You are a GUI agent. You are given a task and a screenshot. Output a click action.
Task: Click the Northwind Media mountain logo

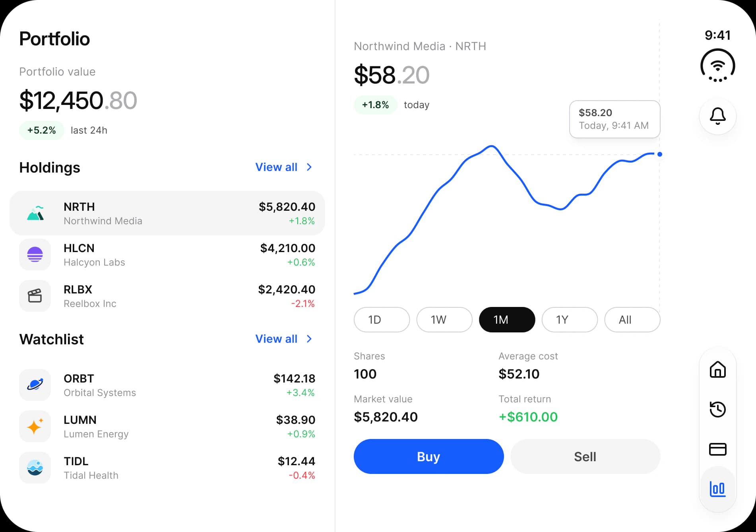point(35,213)
